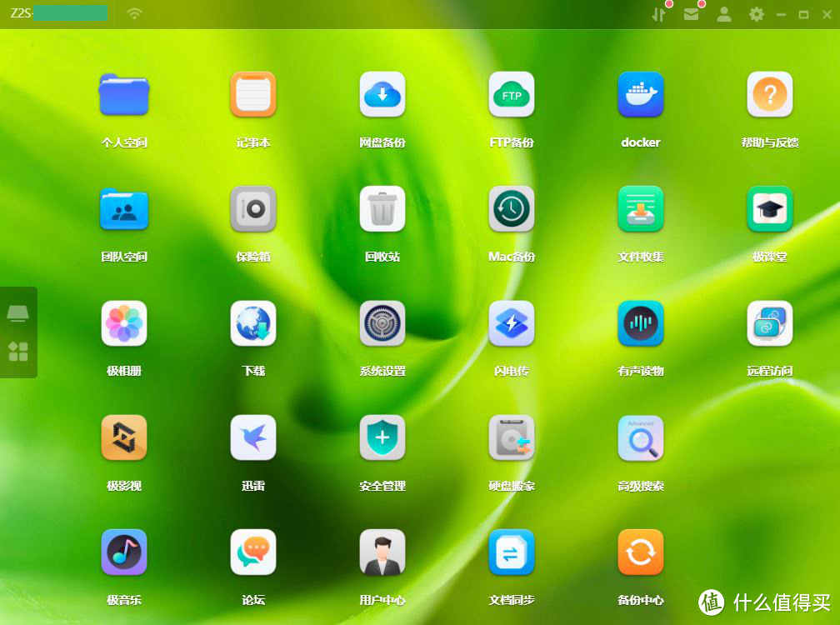840x625 pixels.
Task: Open the 远程访问 remote access app
Action: [769, 323]
